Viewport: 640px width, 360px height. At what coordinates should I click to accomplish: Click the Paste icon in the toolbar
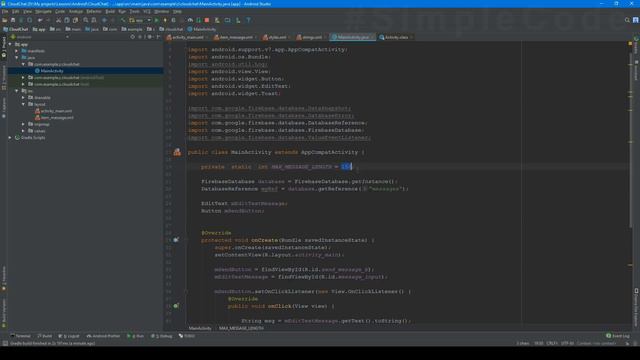[75, 20]
